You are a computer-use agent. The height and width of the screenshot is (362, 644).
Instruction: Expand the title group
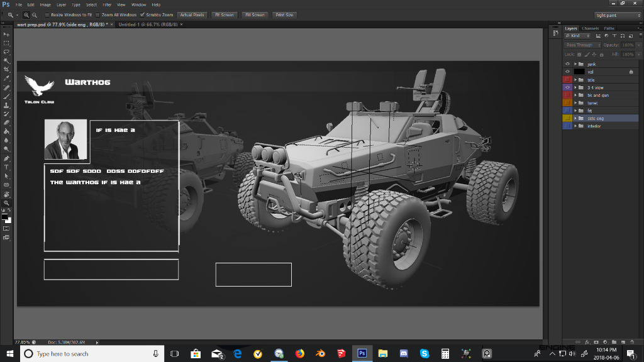(x=575, y=80)
